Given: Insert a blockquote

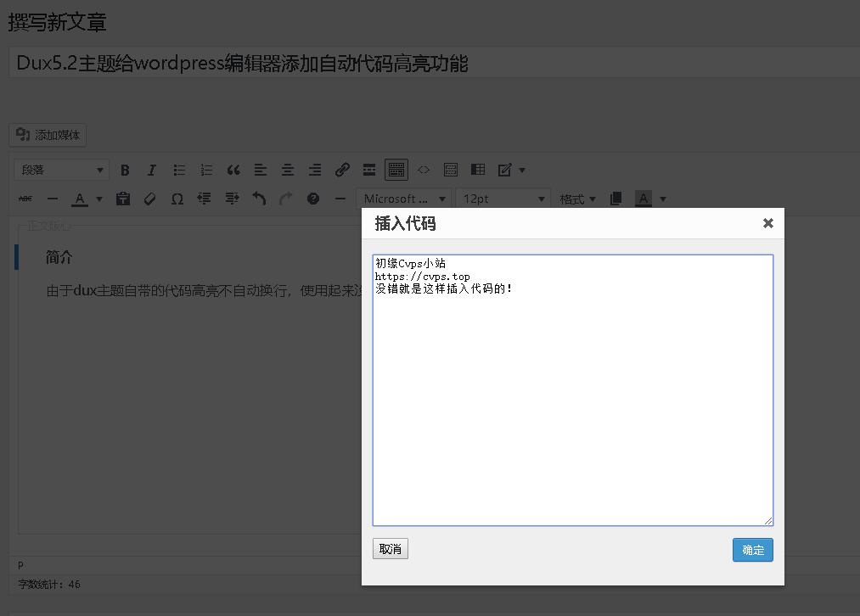Looking at the screenshot, I should tap(233, 170).
